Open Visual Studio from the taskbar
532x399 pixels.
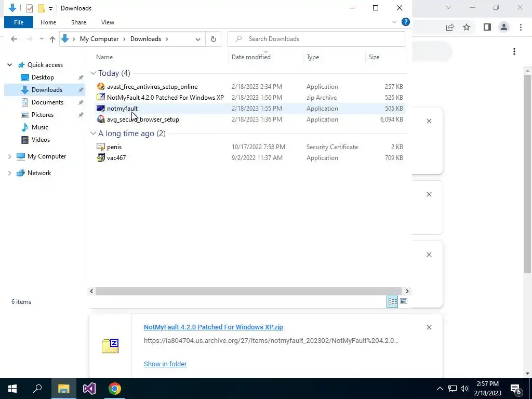(x=89, y=389)
